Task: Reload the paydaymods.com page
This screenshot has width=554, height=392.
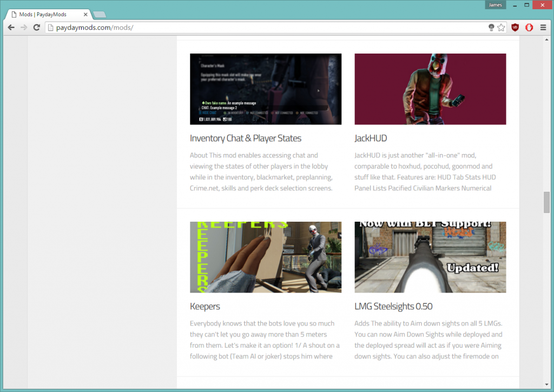Action: point(36,28)
